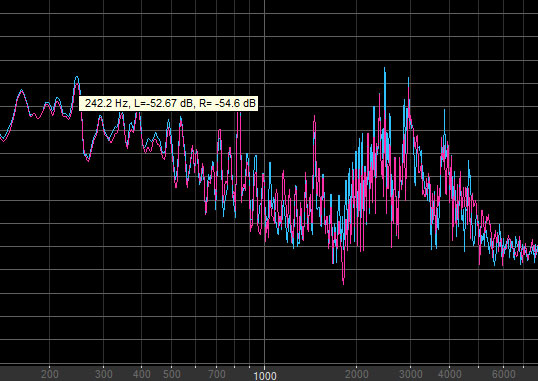Image resolution: width=538 pixels, height=381 pixels.
Task: Click the isolated pink spike near 1500 Hz
Action: point(314,117)
